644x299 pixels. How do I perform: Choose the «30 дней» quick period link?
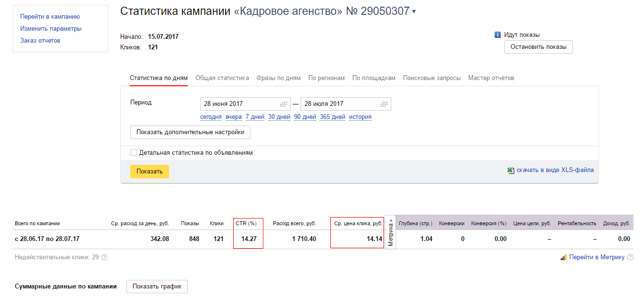pos(279,116)
